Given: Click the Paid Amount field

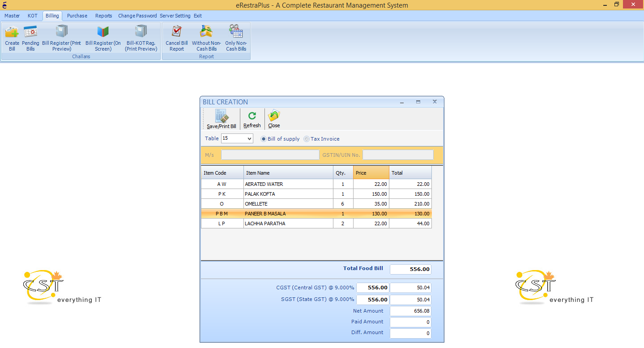Looking at the screenshot, I should click(x=410, y=322).
